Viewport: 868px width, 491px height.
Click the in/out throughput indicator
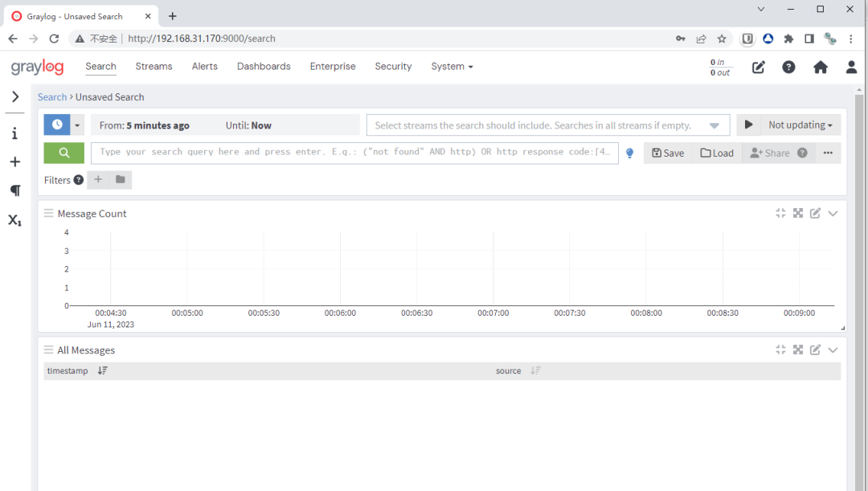click(x=720, y=67)
